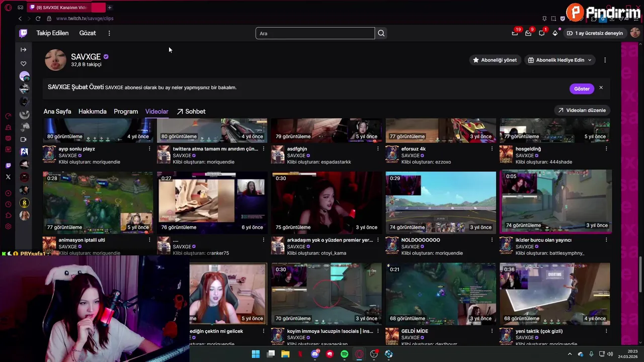This screenshot has height=362, width=644.
Task: Open Windows Start menu
Action: point(256,354)
